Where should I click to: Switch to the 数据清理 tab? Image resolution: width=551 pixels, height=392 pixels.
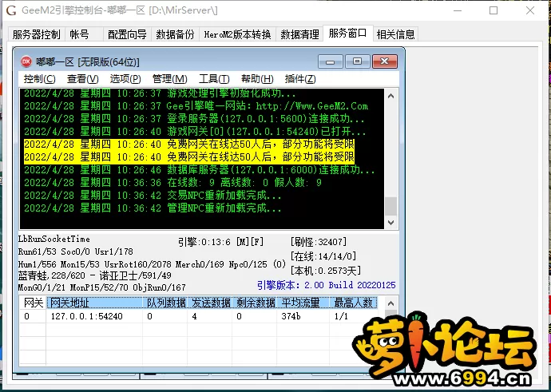tap(299, 34)
